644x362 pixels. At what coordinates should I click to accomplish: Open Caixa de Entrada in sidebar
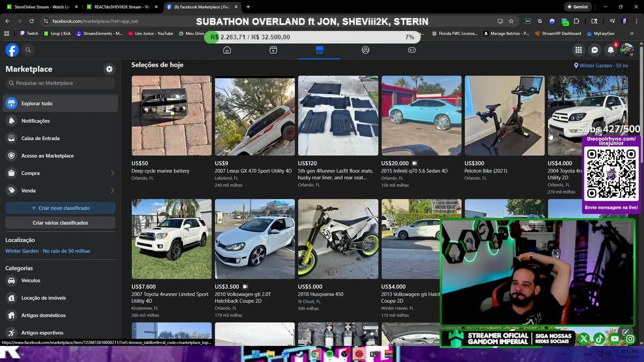(60, 138)
